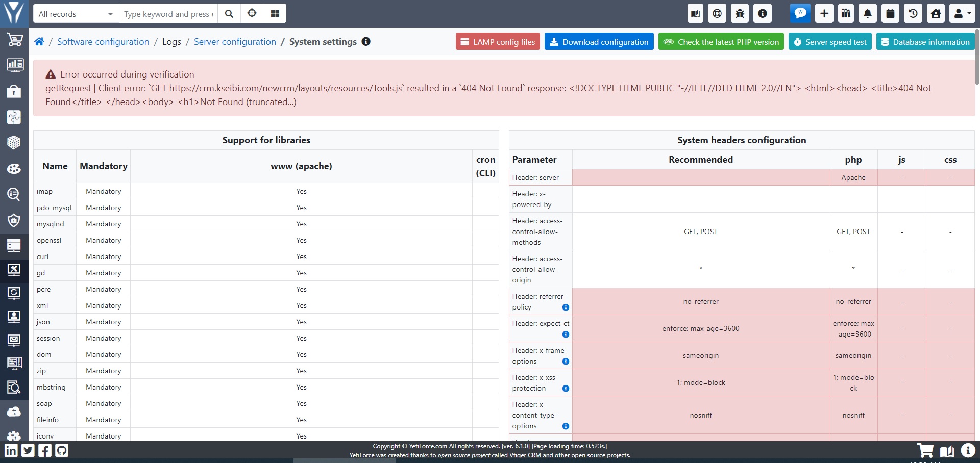Click the Download configuration button

pyautogui.click(x=599, y=41)
